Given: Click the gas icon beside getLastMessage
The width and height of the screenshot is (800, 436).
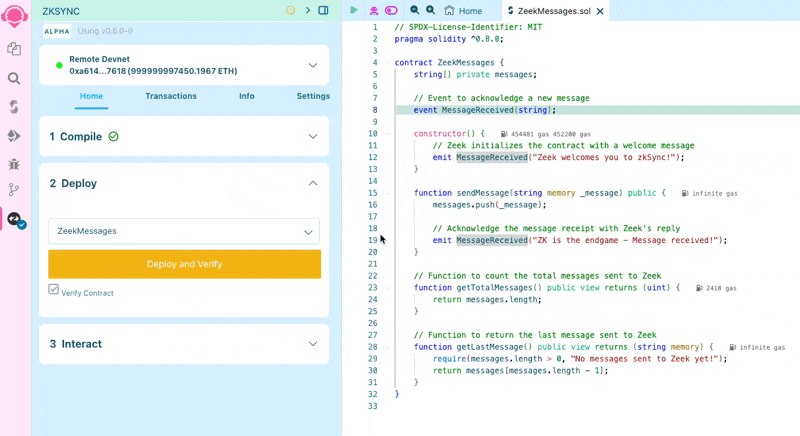Looking at the screenshot, I should [732, 347].
